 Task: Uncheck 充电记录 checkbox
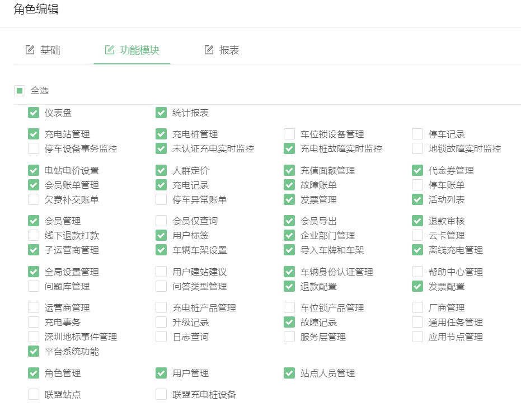[161, 185]
